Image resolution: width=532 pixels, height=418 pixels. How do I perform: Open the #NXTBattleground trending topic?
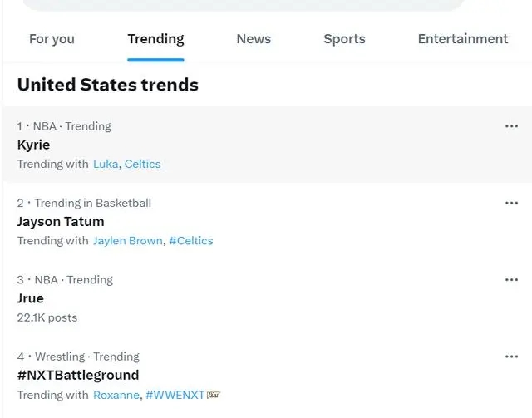click(x=268, y=375)
